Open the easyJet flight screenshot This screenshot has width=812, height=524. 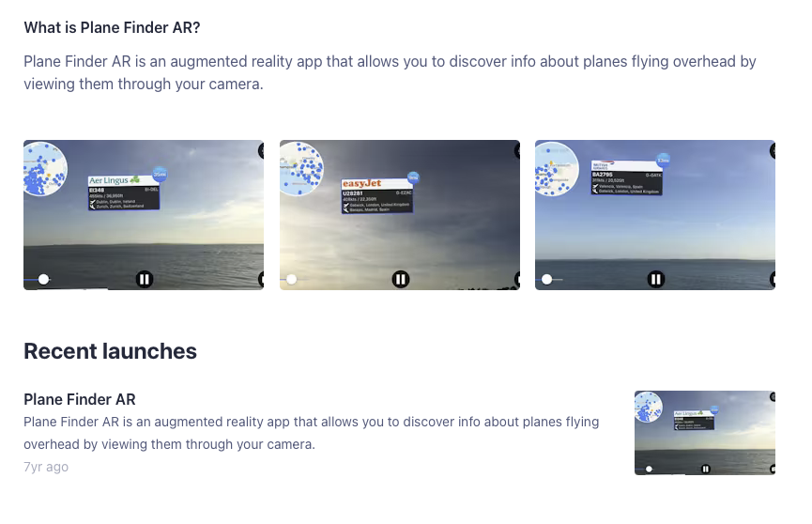400,215
